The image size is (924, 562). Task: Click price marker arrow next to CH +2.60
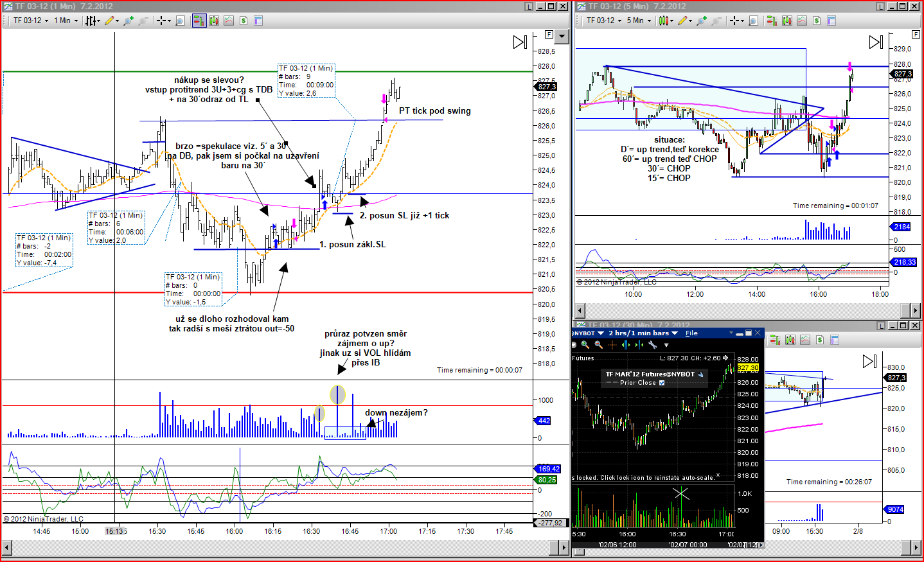(x=725, y=358)
